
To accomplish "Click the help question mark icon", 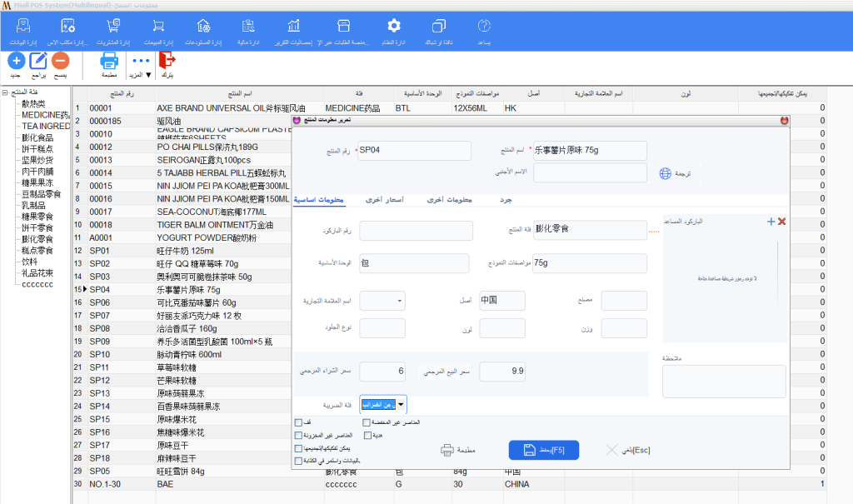I will 484,27.
